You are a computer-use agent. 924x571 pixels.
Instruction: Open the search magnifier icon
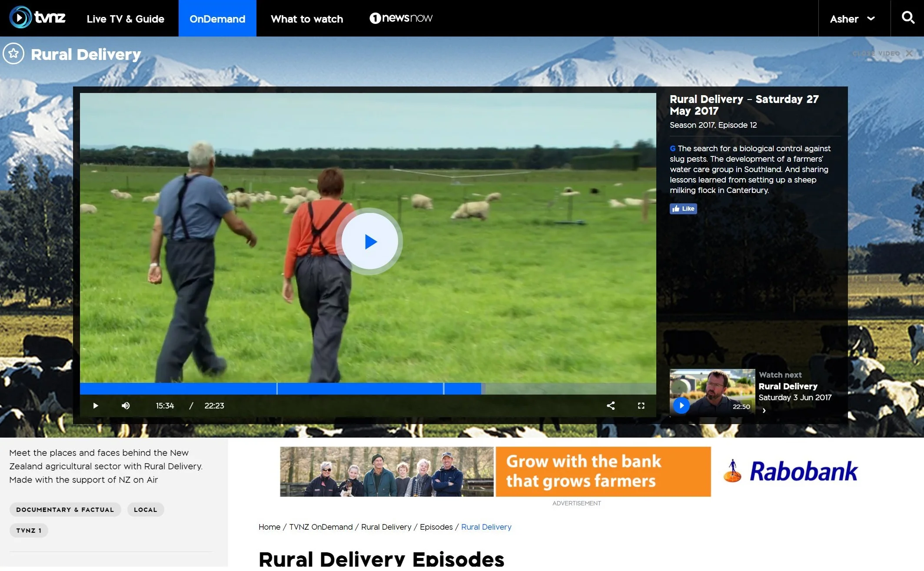907,18
